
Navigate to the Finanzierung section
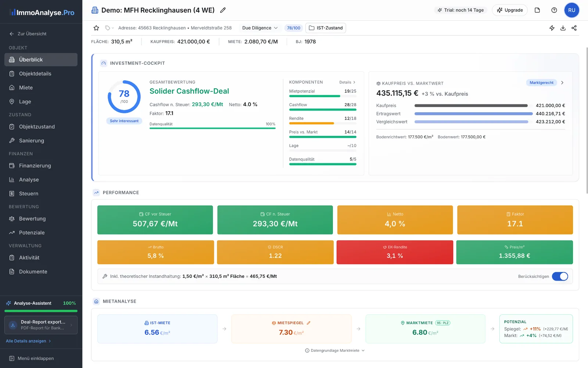pyautogui.click(x=35, y=166)
